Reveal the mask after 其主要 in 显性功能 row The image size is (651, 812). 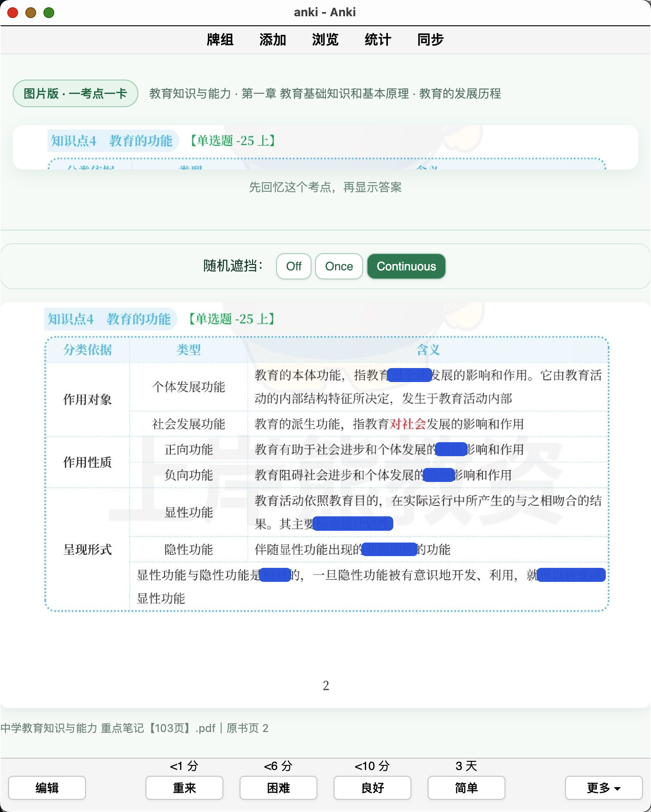point(353,524)
